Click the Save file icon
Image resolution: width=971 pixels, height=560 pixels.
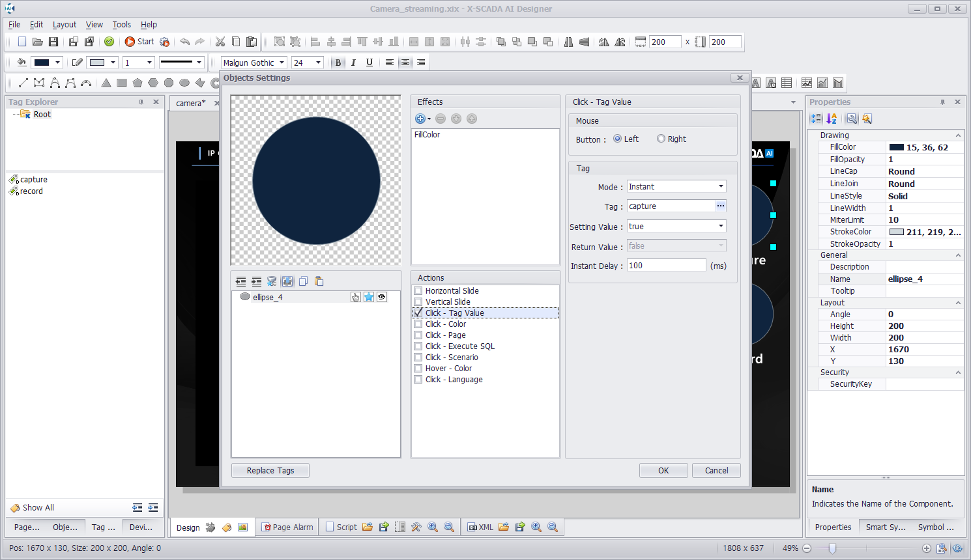[x=53, y=42]
